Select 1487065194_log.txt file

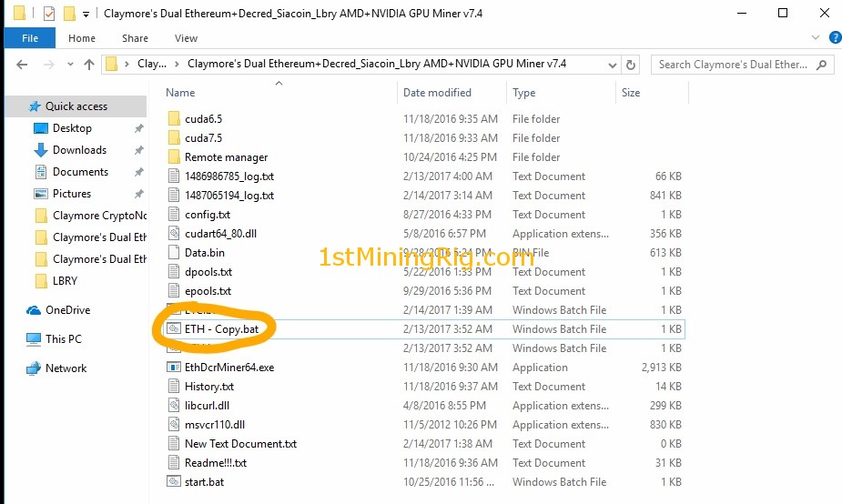(228, 196)
